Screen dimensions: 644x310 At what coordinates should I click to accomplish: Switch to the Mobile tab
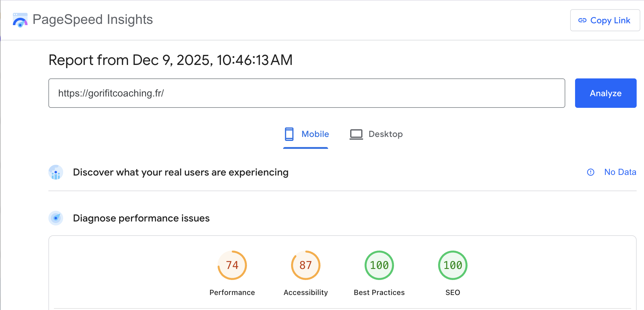pyautogui.click(x=315, y=134)
